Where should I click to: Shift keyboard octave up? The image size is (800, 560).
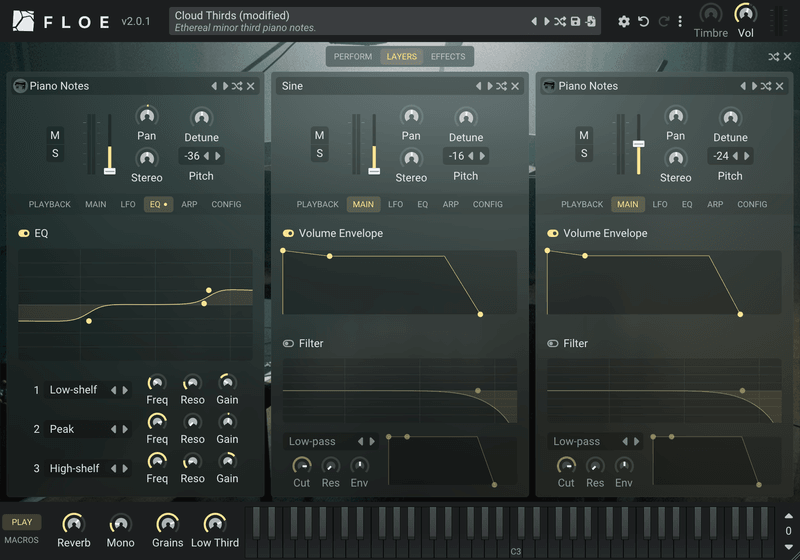[x=788, y=516]
